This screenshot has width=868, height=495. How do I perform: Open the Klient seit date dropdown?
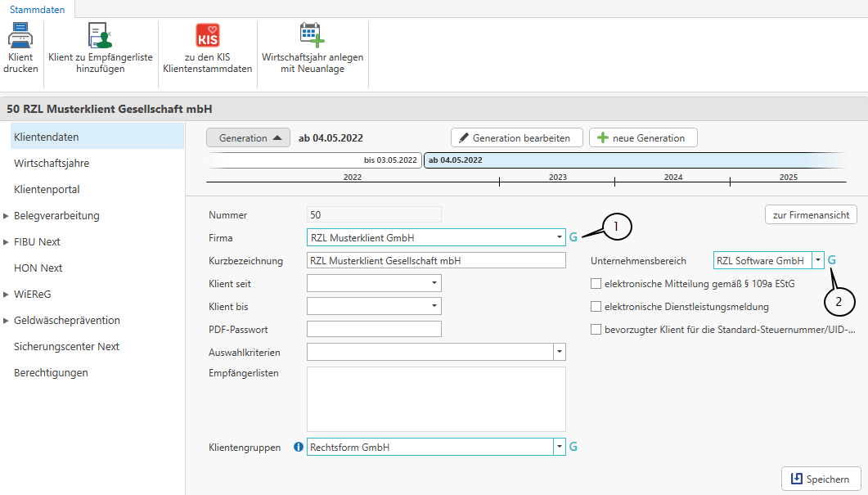[x=434, y=283]
